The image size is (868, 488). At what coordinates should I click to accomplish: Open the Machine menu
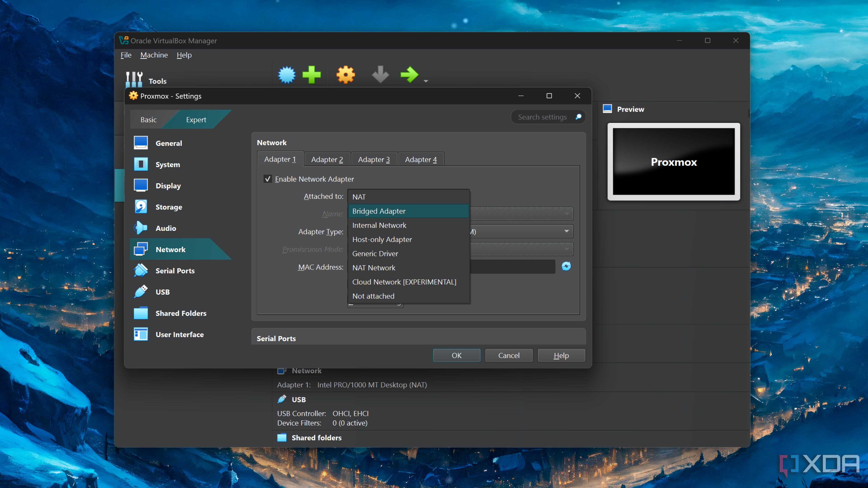pyautogui.click(x=154, y=55)
